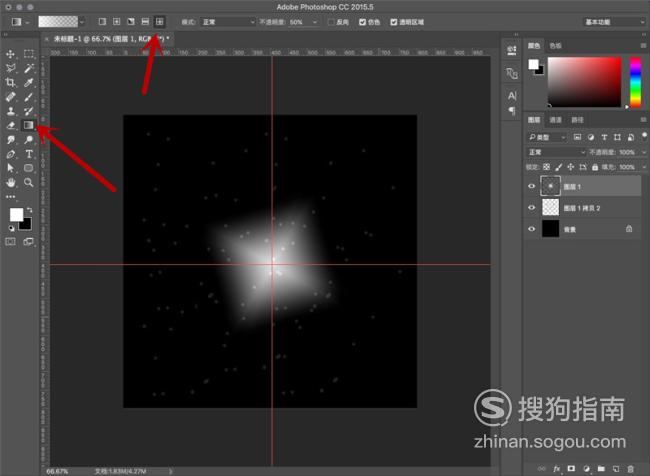Screen dimensions: 650x476
Task: Select the Zoom tool
Action: 29,182
